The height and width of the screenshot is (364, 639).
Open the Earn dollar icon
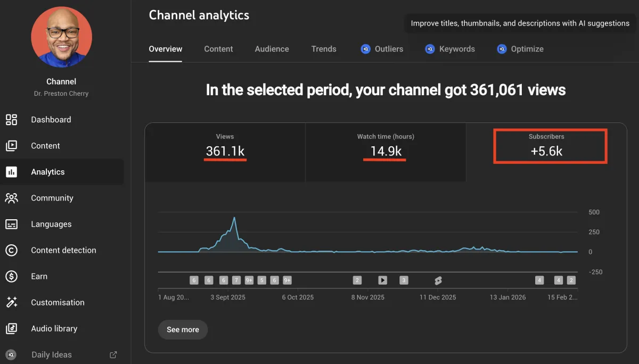click(x=11, y=276)
